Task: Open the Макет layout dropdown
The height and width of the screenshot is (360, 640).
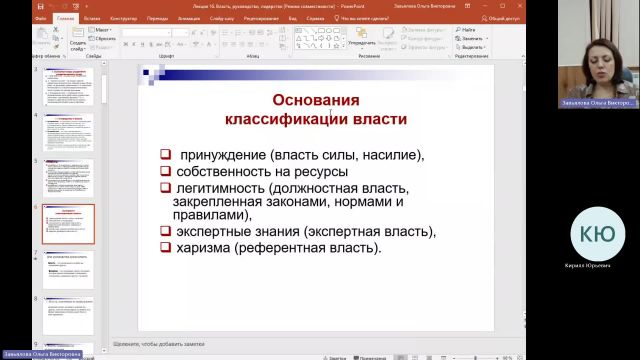Action: tap(100, 30)
